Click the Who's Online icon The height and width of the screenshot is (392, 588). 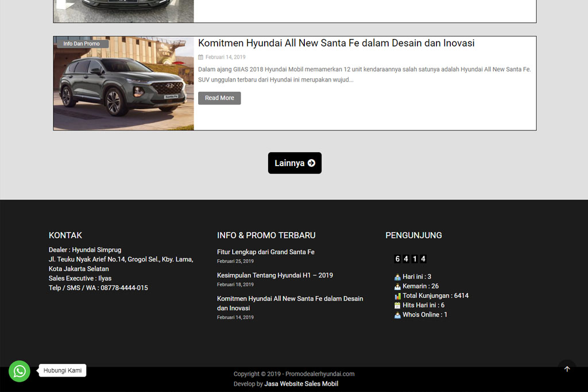[x=397, y=315]
